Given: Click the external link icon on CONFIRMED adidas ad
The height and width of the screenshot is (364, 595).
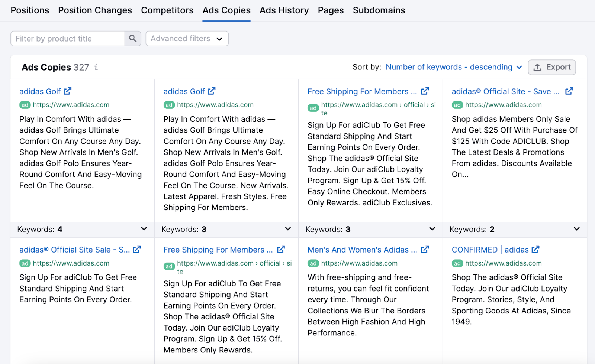Looking at the screenshot, I should (x=535, y=250).
